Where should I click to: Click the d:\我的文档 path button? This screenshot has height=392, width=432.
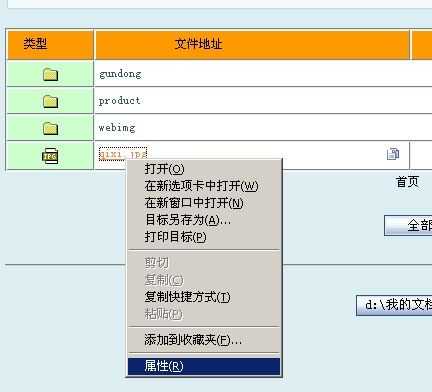(394, 305)
